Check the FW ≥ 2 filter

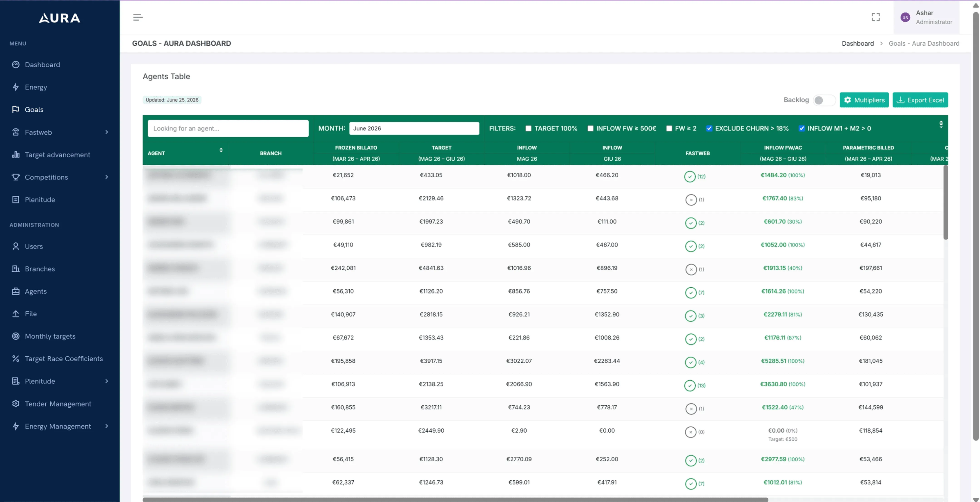[669, 128]
